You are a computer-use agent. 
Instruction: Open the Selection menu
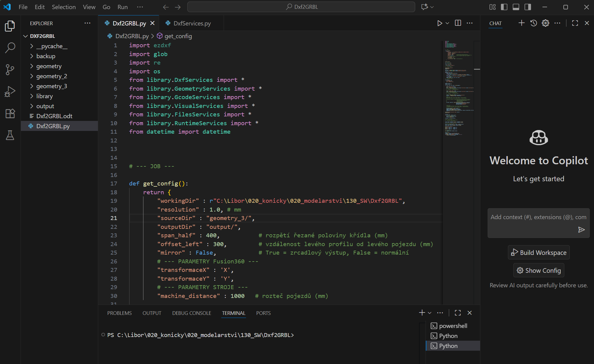coord(64,7)
